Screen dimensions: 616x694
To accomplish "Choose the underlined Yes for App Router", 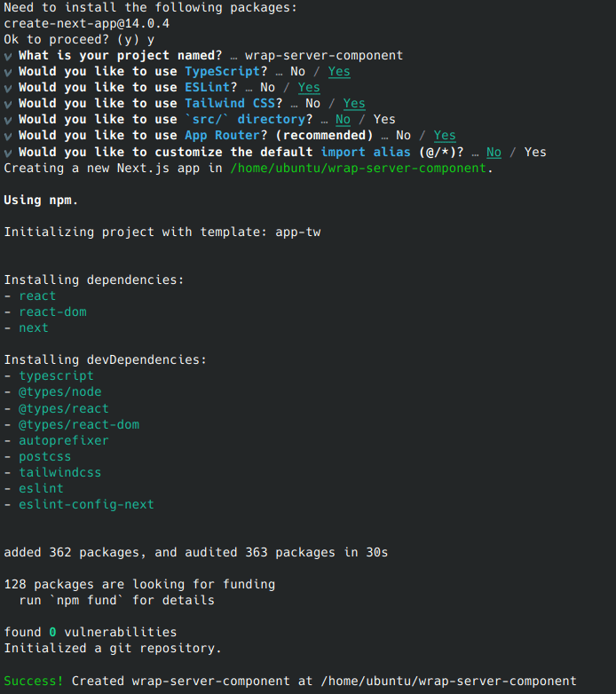I will click(445, 136).
